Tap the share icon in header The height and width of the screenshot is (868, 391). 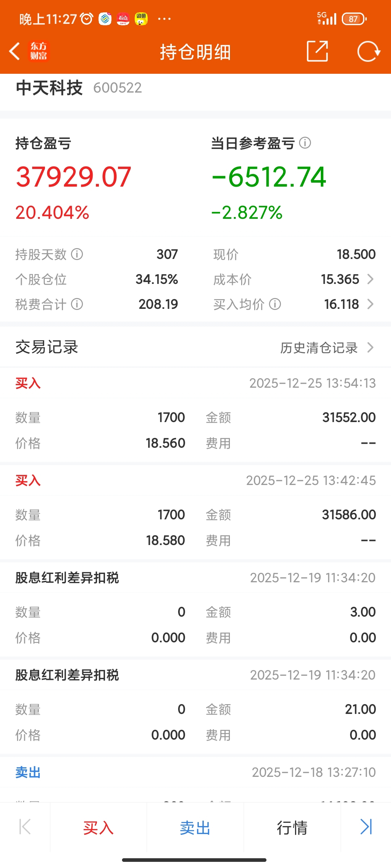point(318,51)
